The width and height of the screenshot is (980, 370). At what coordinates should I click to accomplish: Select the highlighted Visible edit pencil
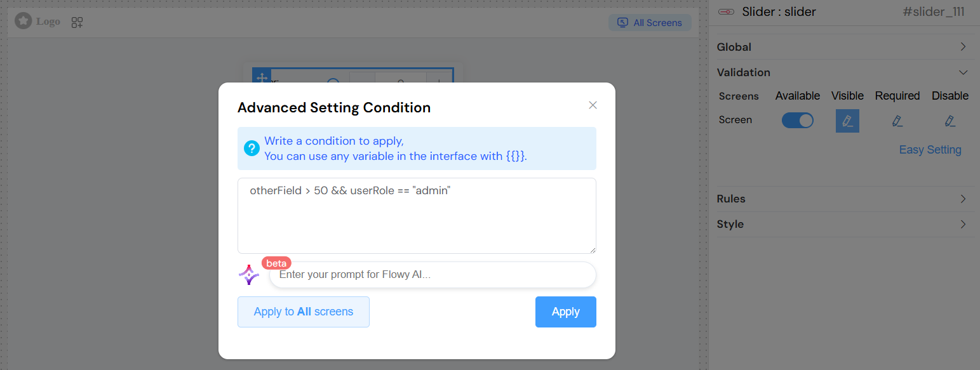[x=847, y=120]
